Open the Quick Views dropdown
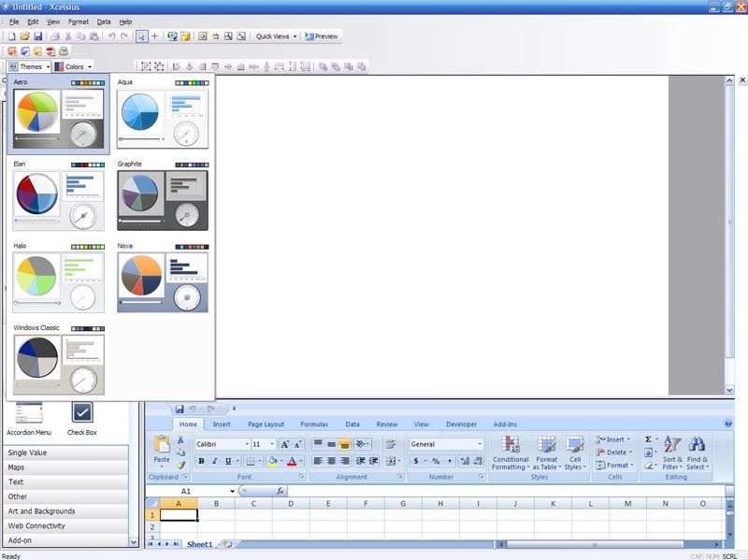 tap(276, 36)
